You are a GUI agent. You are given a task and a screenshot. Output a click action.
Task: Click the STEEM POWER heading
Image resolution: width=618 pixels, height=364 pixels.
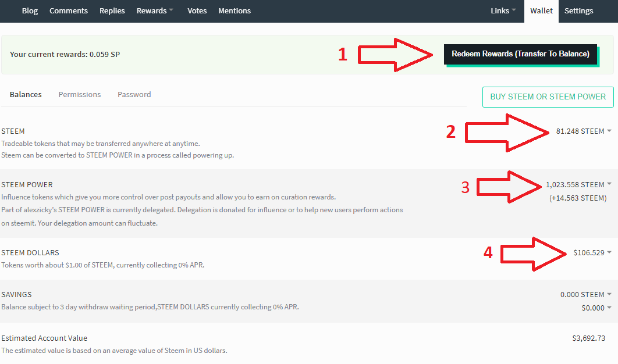tap(27, 185)
